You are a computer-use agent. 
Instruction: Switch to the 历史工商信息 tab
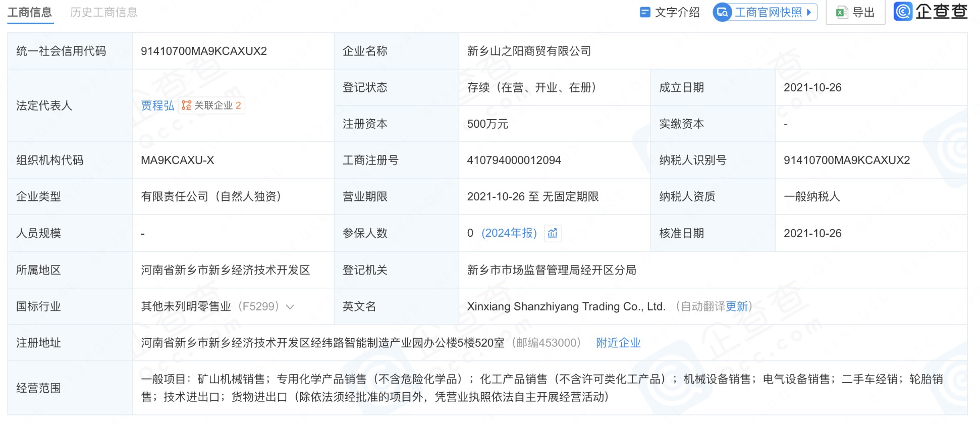tap(104, 12)
